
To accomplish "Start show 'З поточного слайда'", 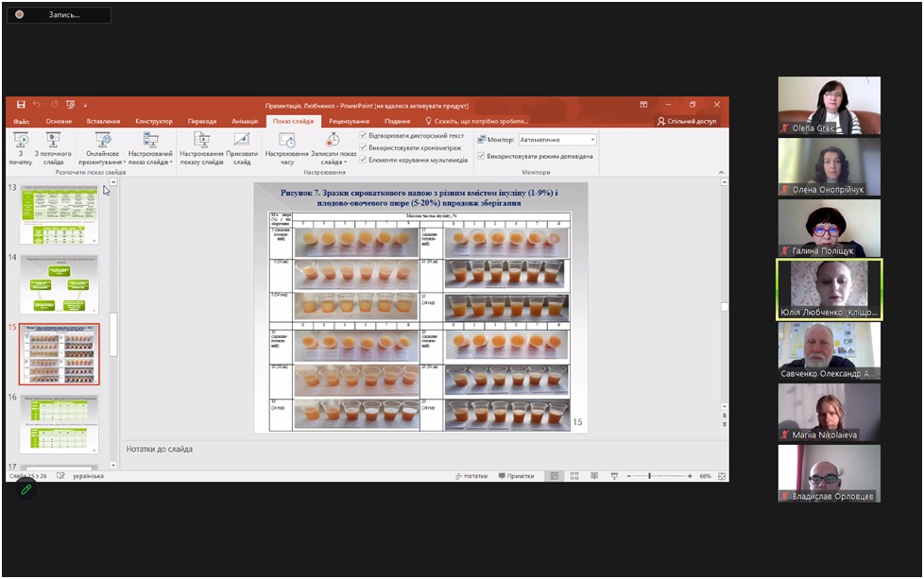I will coord(53,148).
